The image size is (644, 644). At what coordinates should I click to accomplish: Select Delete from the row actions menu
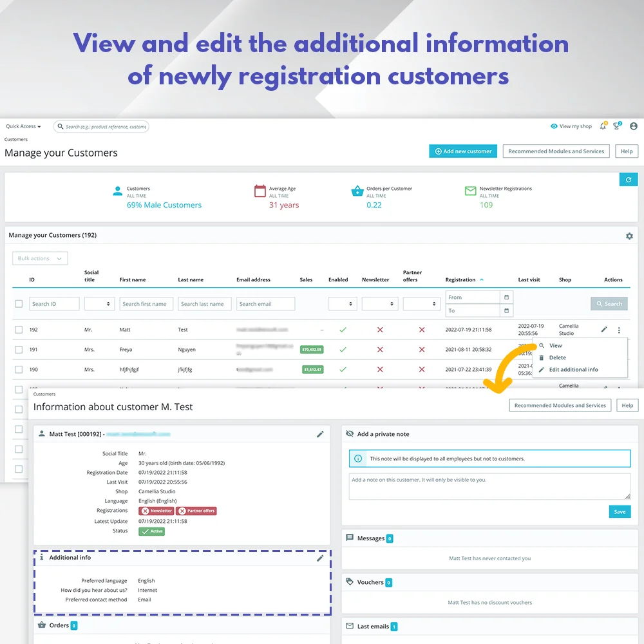(556, 357)
